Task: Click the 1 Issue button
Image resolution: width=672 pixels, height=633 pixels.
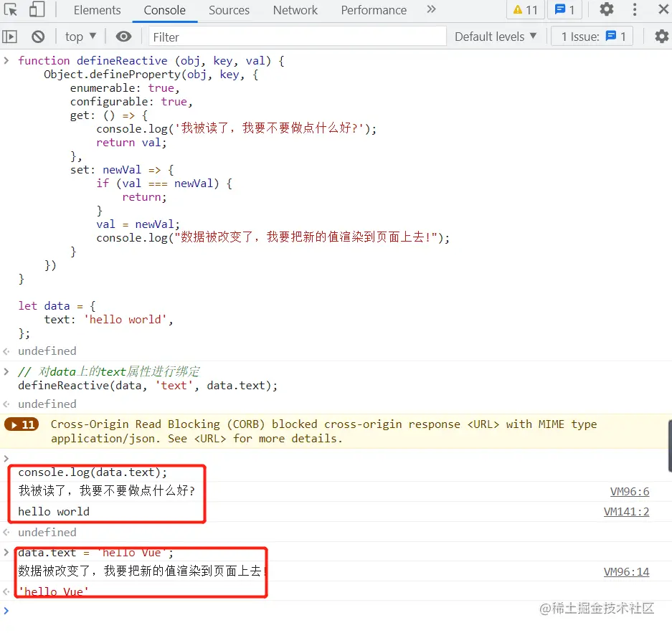Action: [592, 36]
